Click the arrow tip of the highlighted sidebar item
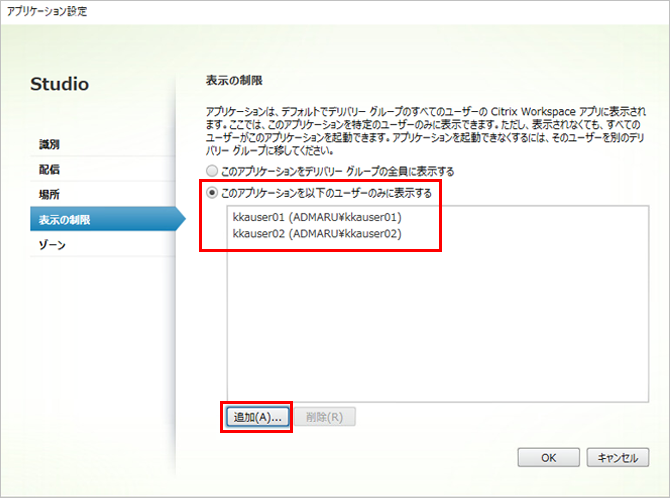 point(181,219)
